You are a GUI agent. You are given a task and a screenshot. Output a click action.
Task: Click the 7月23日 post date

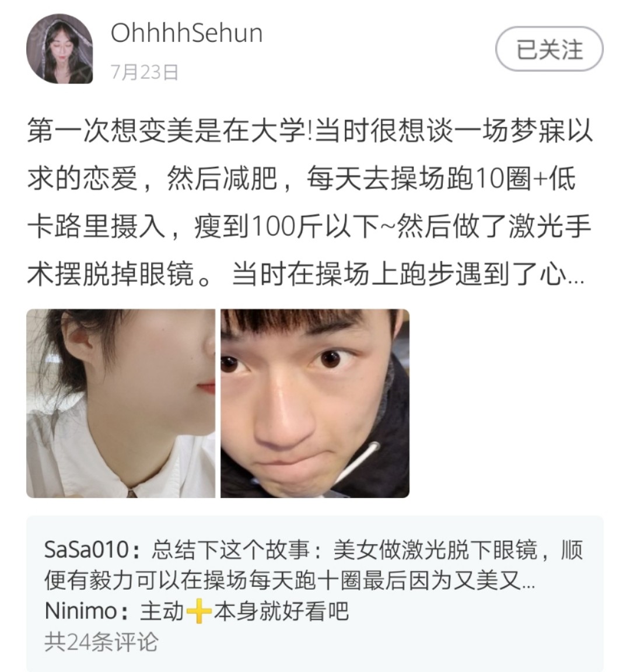click(145, 72)
